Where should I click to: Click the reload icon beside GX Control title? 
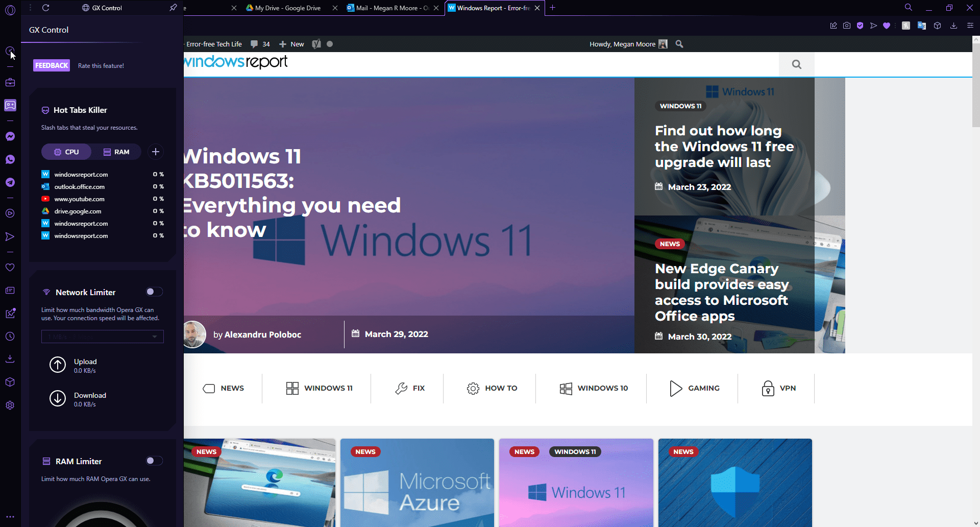(x=45, y=8)
